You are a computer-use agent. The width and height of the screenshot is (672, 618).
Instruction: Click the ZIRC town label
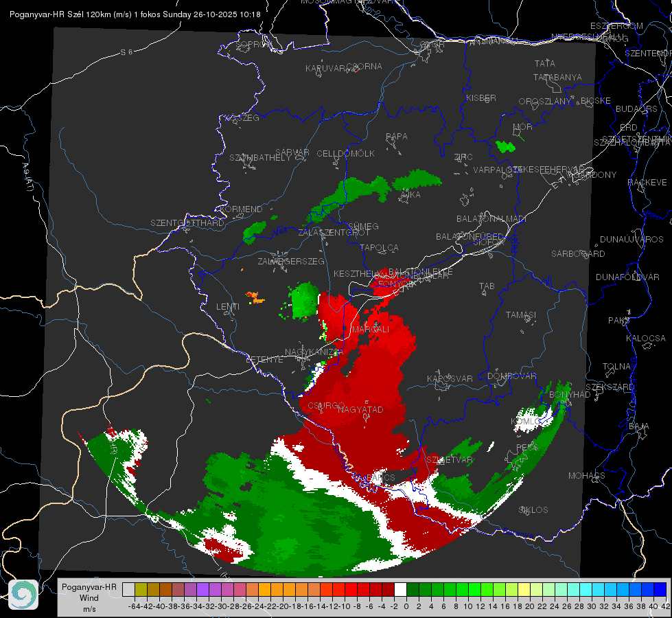[x=463, y=157]
